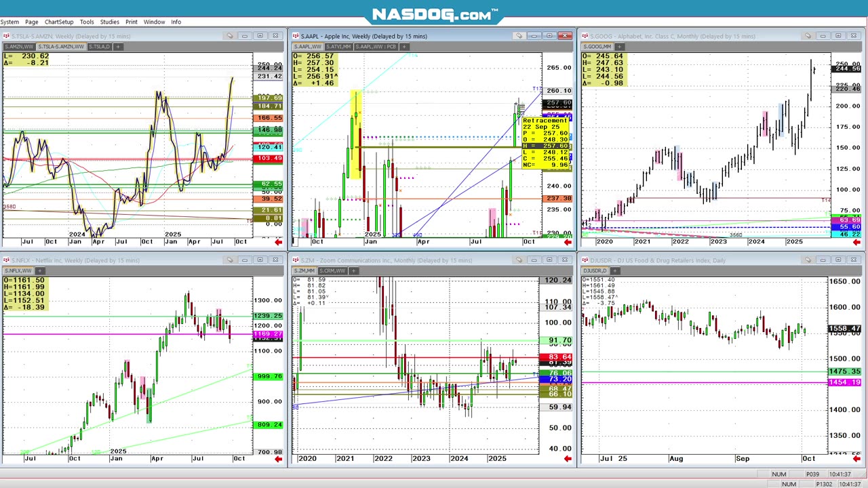Click red arrow at bottom of AAPL chart
This screenshot has height=488, width=868.
[567, 242]
